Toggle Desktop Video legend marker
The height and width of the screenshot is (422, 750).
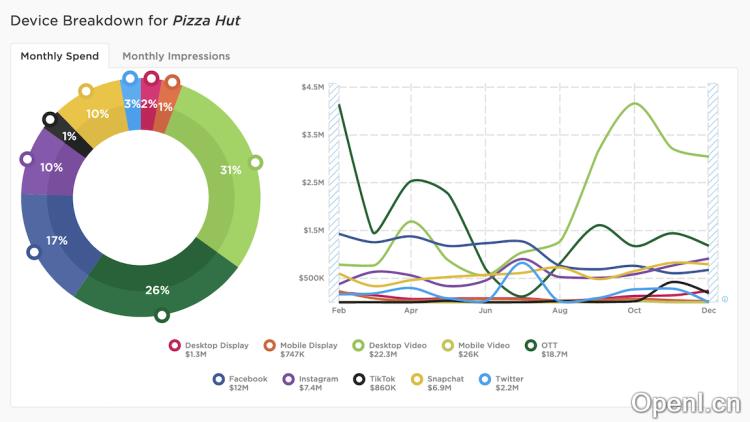click(x=358, y=346)
